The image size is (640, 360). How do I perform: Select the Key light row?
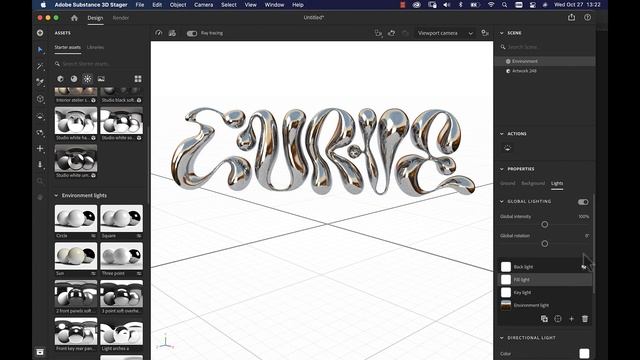[x=546, y=292]
